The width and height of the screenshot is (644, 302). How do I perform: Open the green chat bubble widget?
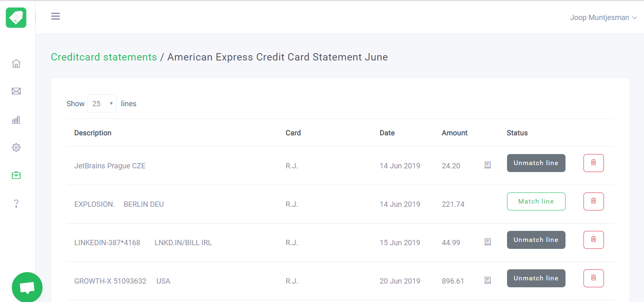(x=27, y=287)
